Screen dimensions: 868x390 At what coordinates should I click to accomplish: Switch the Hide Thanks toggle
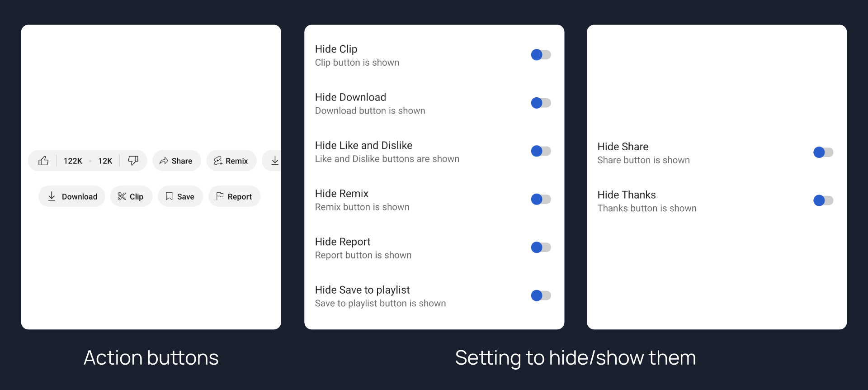tap(823, 200)
